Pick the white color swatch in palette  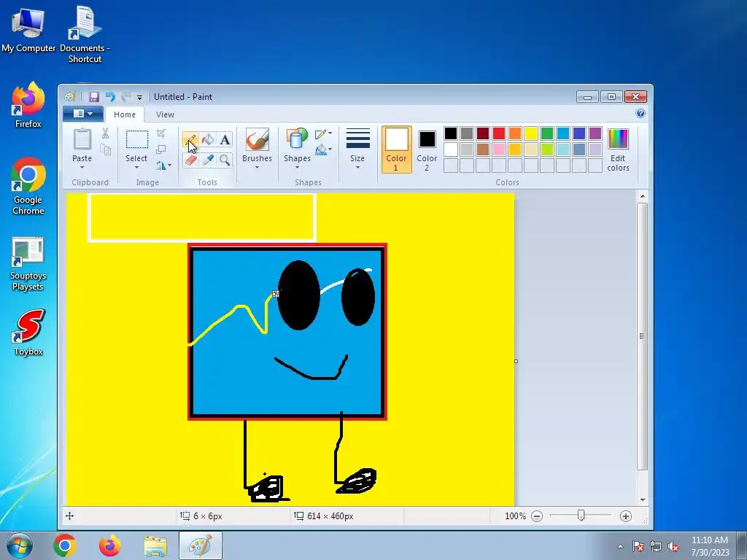point(451,149)
